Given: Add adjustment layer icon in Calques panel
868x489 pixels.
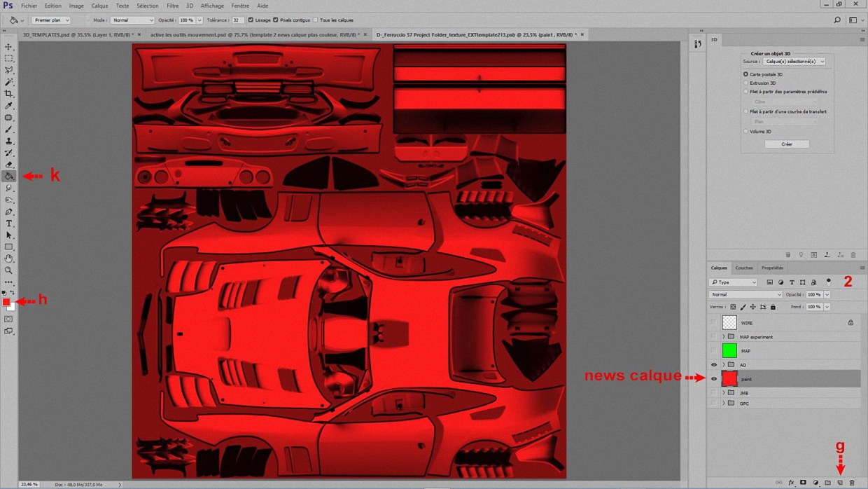Looking at the screenshot, I should (x=815, y=483).
